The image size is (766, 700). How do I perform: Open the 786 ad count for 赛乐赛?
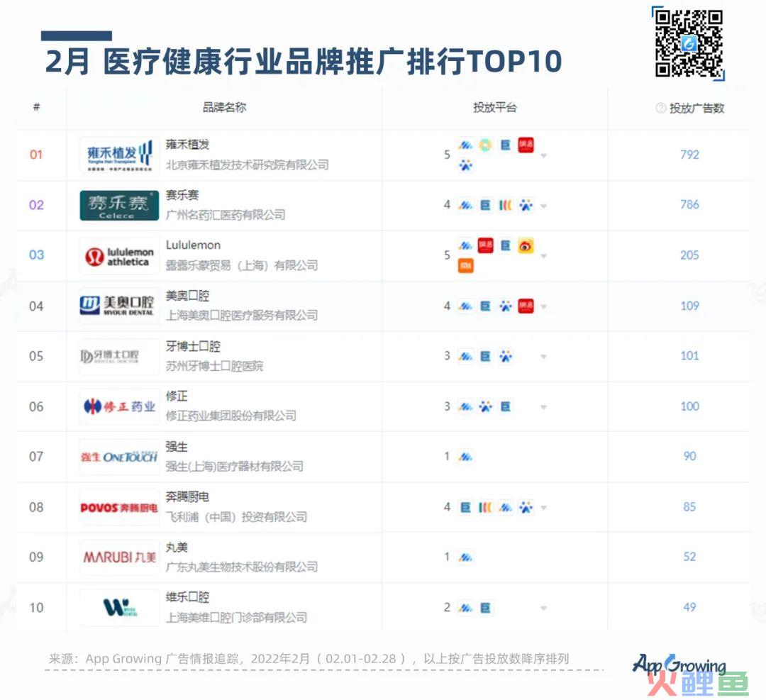pos(689,205)
